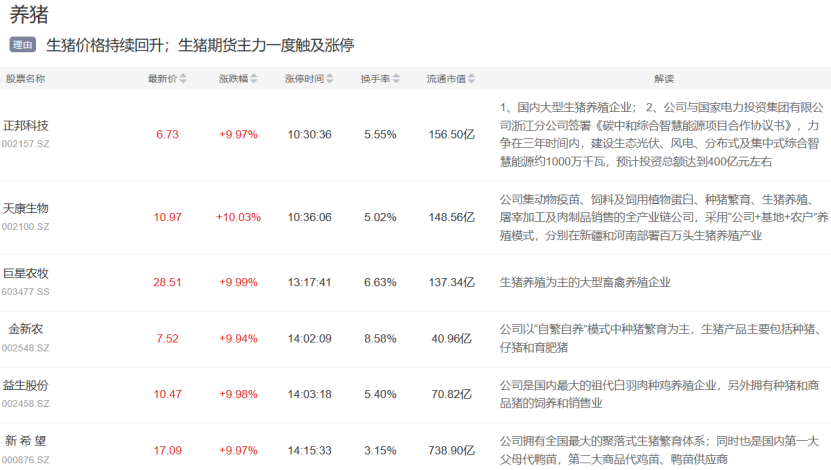
Task: Click the price 17.09
Action: (167, 450)
